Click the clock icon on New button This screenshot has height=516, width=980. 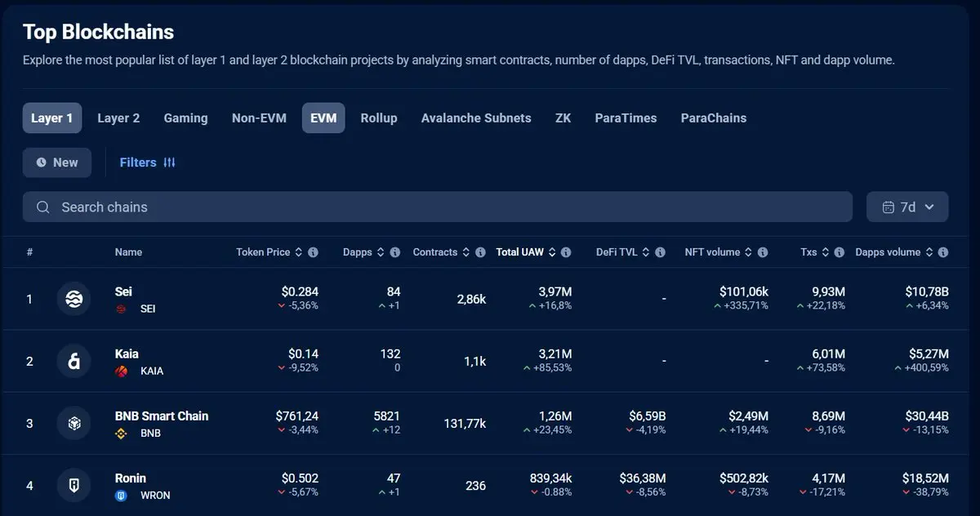[42, 162]
